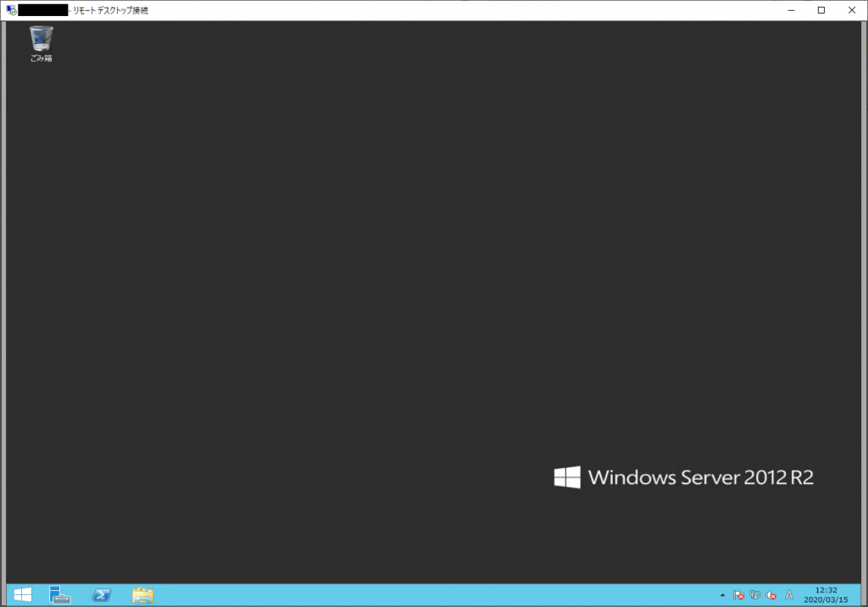Show hidden tray icons arrow
This screenshot has height=607, width=868.
pyautogui.click(x=722, y=595)
